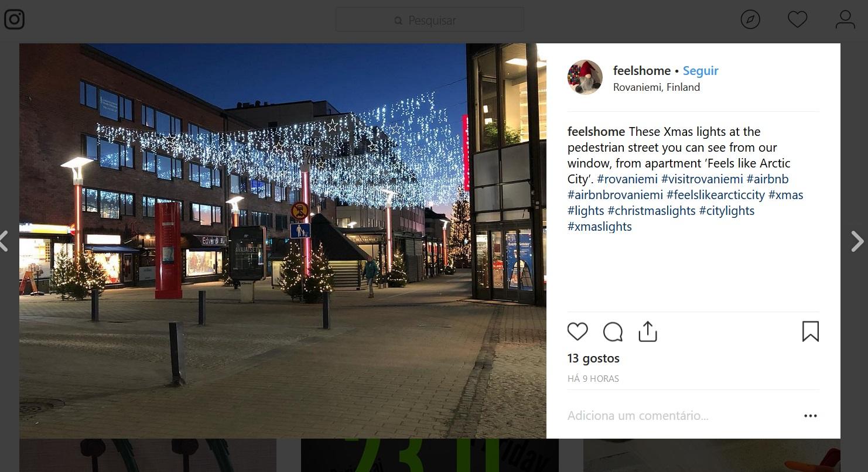Open the #christmaslights hashtag

point(651,211)
